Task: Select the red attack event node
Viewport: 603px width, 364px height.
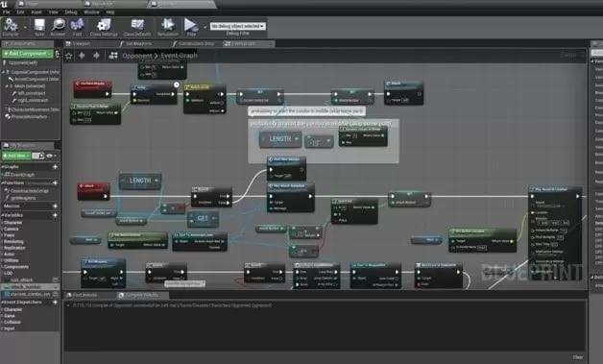Action: pyautogui.click(x=93, y=191)
